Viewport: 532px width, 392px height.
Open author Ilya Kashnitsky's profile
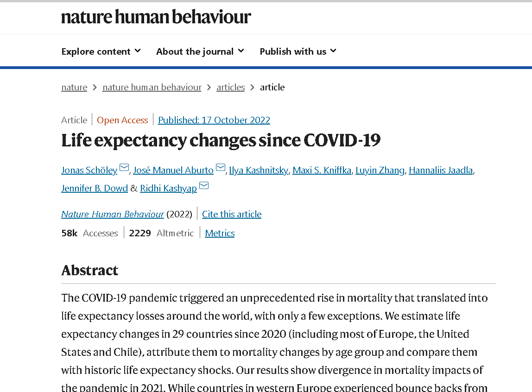tap(259, 170)
